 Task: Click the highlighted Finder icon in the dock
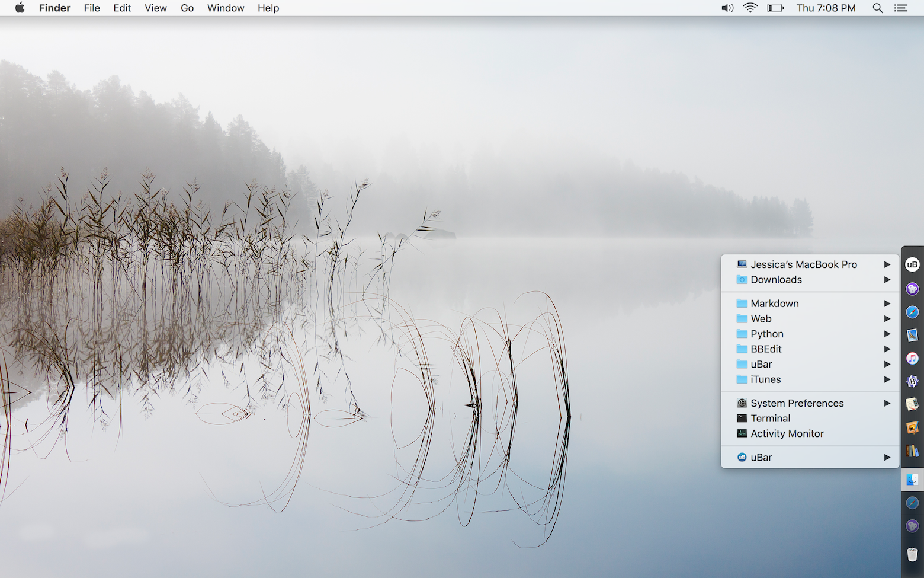click(912, 479)
